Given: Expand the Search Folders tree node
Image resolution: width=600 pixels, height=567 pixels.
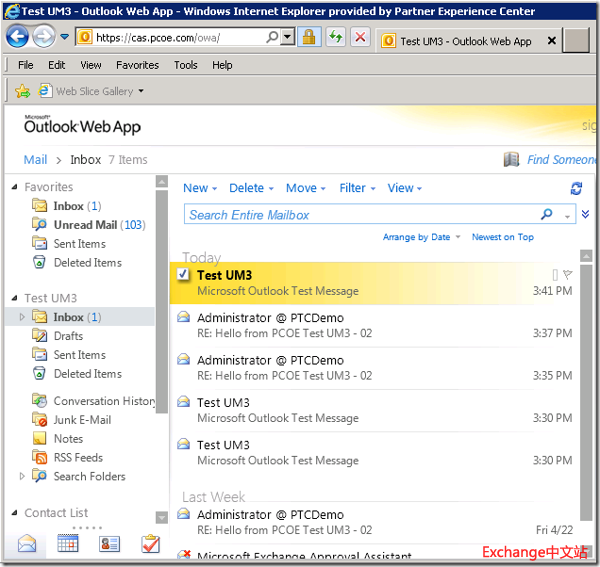Looking at the screenshot, I should [23, 476].
